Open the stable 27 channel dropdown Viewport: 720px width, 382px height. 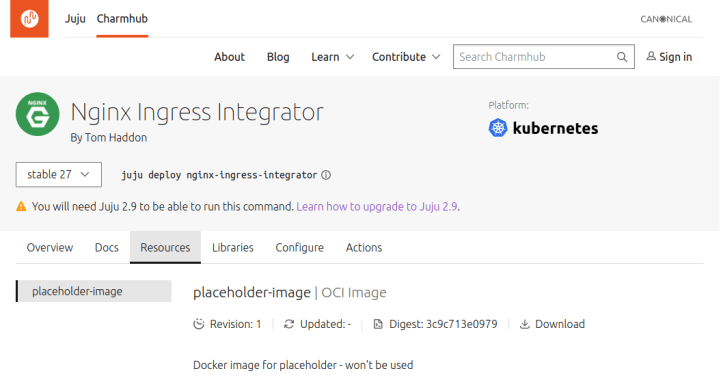coord(59,174)
